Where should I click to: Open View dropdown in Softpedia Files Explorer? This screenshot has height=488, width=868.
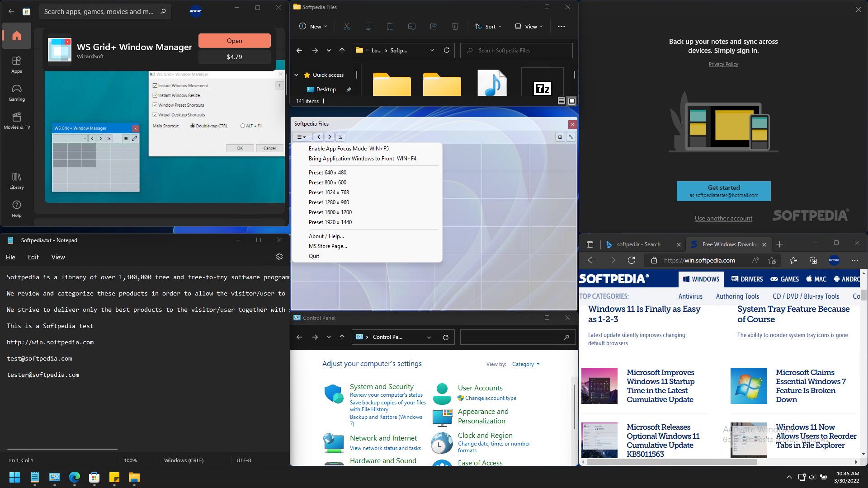pos(529,27)
